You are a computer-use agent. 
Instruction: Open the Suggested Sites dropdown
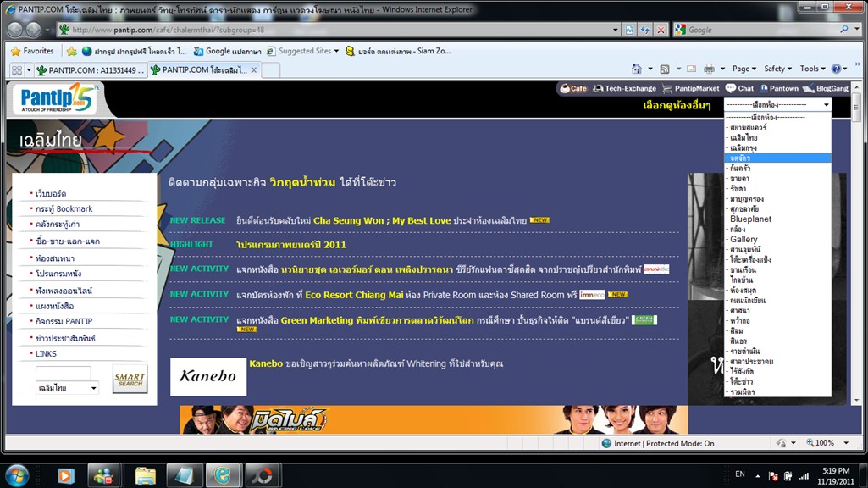309,51
